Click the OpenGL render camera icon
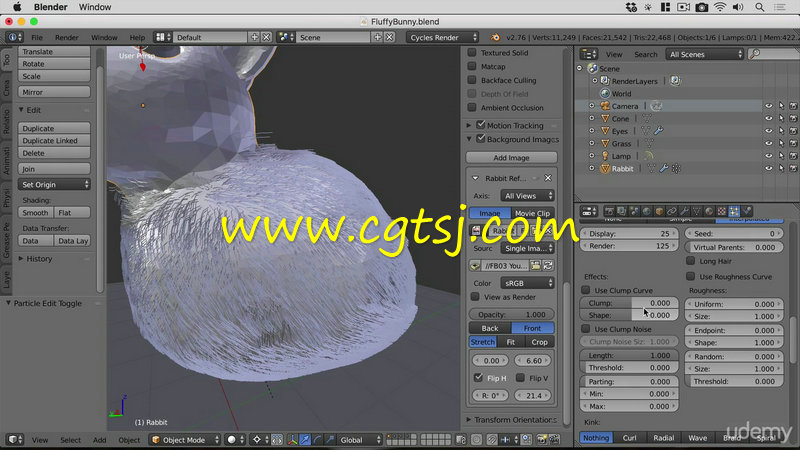Viewport: 800px width, 450px height. tap(541, 440)
